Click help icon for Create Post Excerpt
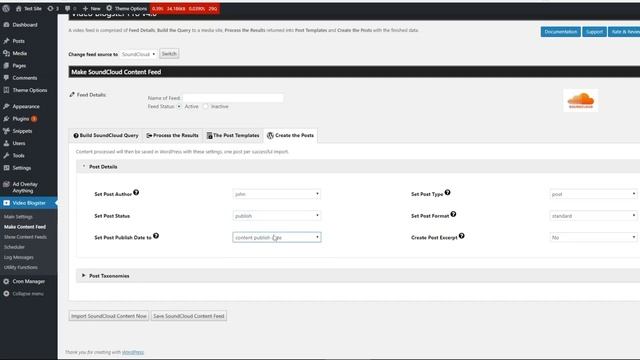The height and width of the screenshot is (360, 640). 461,236
